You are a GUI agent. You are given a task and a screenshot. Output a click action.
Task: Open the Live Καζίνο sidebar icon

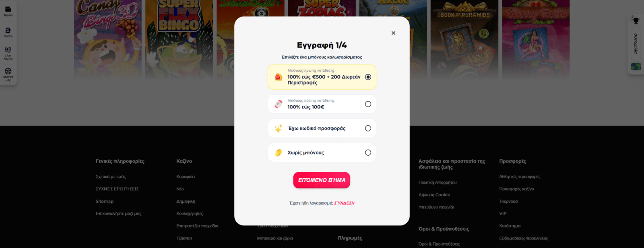8,53
